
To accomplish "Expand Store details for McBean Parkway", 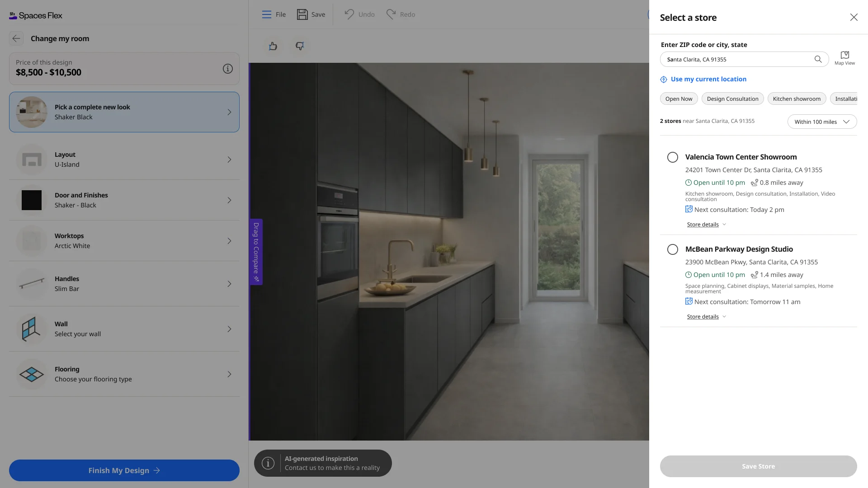I will (706, 317).
